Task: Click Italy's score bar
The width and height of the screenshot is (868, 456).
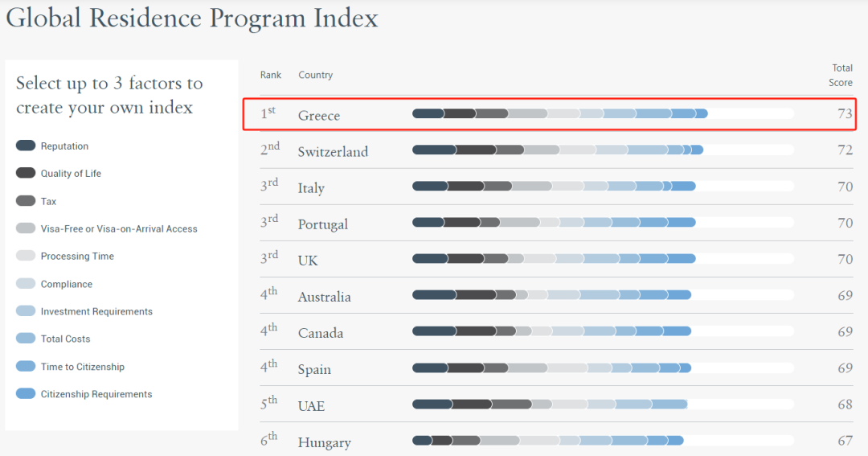Action: click(603, 186)
